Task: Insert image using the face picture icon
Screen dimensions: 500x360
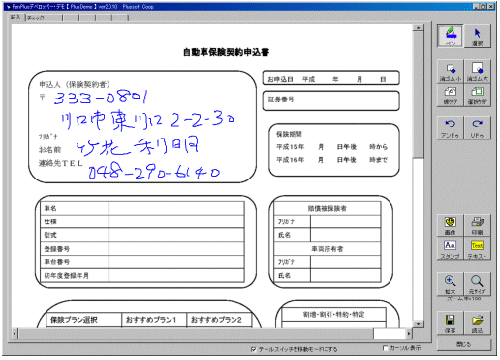Action: pos(450,225)
